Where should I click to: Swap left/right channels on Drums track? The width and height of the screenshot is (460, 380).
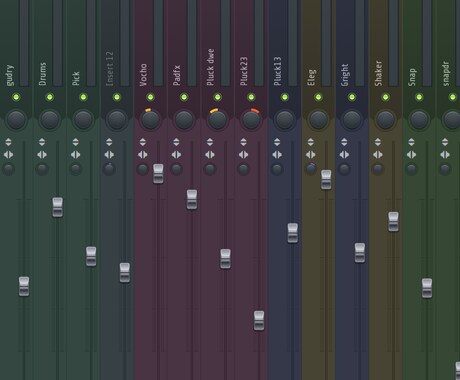(x=42, y=155)
